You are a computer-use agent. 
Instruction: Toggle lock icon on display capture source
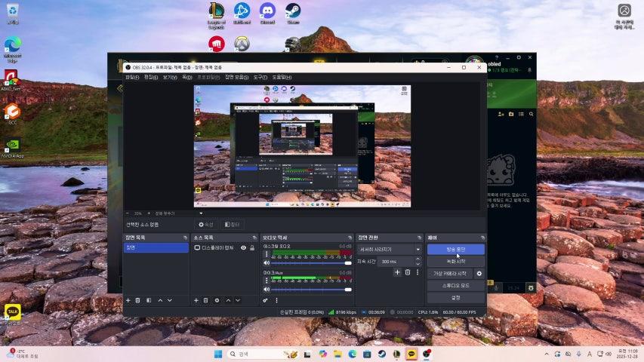(x=252, y=247)
